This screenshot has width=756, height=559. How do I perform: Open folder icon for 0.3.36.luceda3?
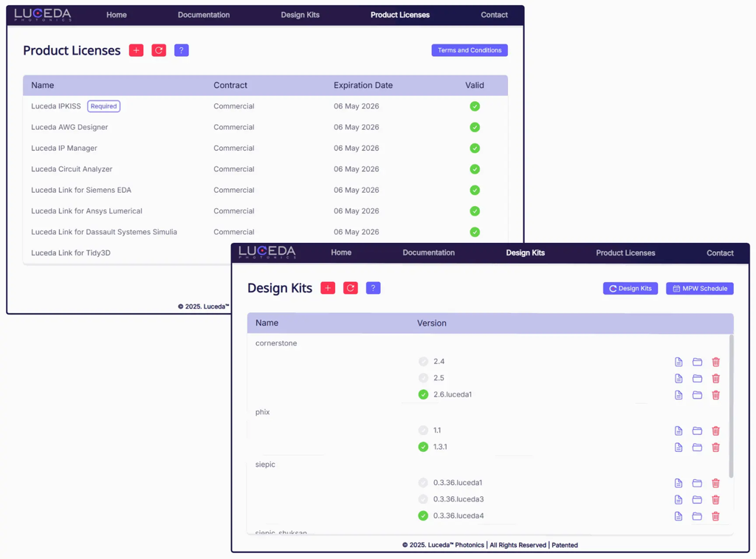(x=697, y=500)
